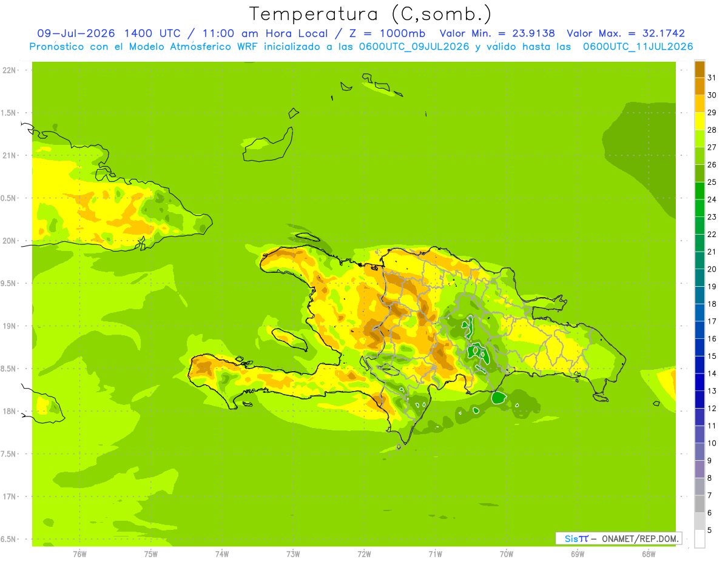Click the longitude label "71W"

tap(435, 554)
